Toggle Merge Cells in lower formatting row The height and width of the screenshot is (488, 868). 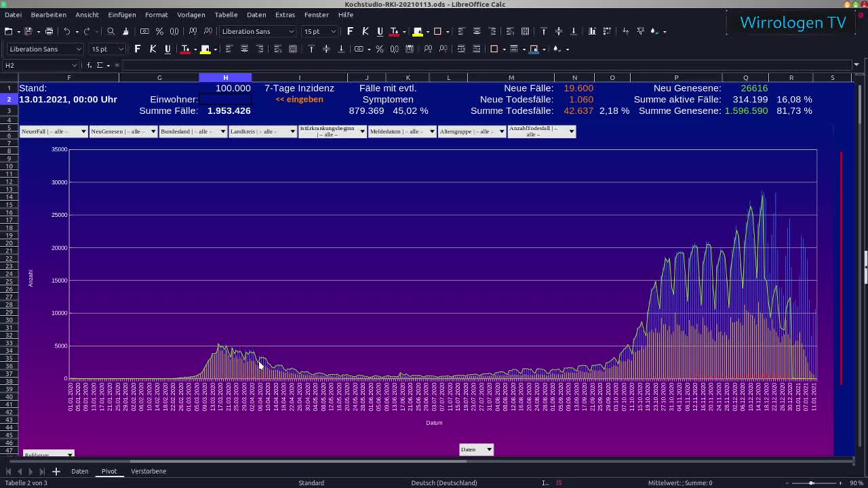click(x=292, y=49)
